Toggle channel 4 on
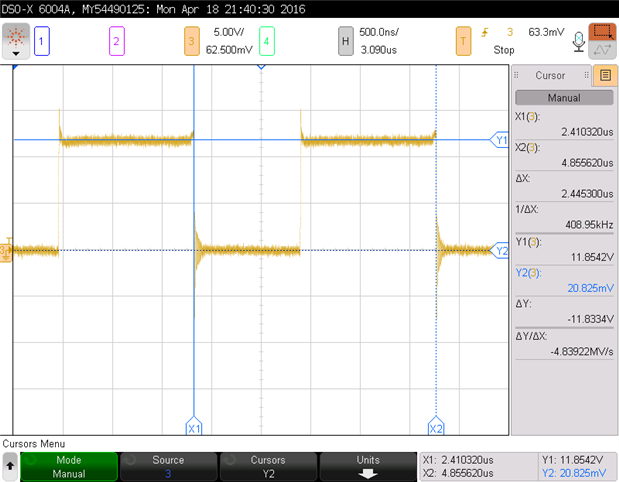The image size is (619, 482). tap(266, 41)
